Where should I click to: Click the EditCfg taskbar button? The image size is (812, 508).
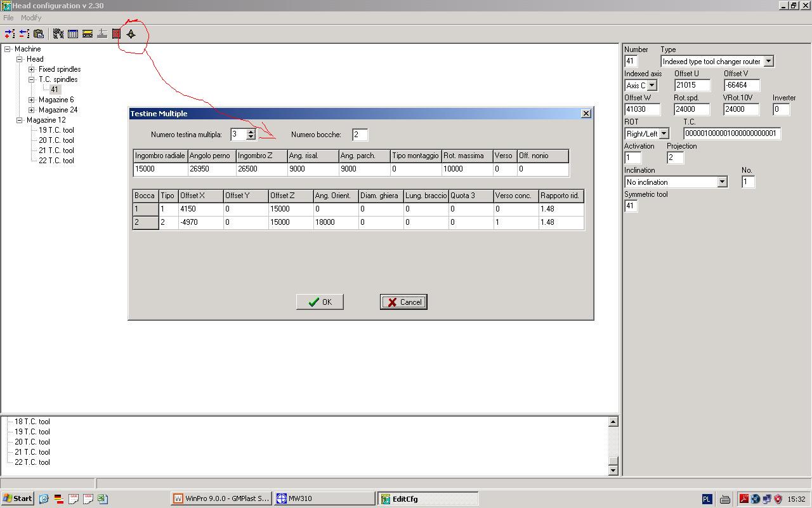[x=428, y=498]
